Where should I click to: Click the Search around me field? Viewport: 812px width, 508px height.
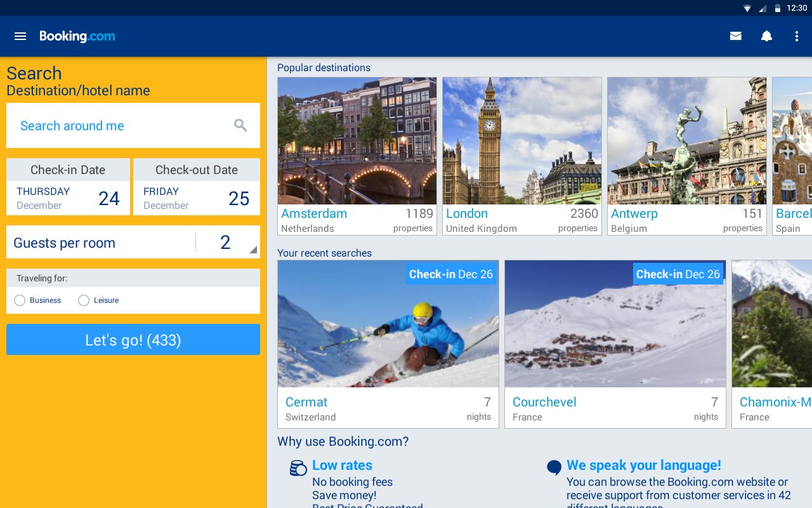point(121,126)
